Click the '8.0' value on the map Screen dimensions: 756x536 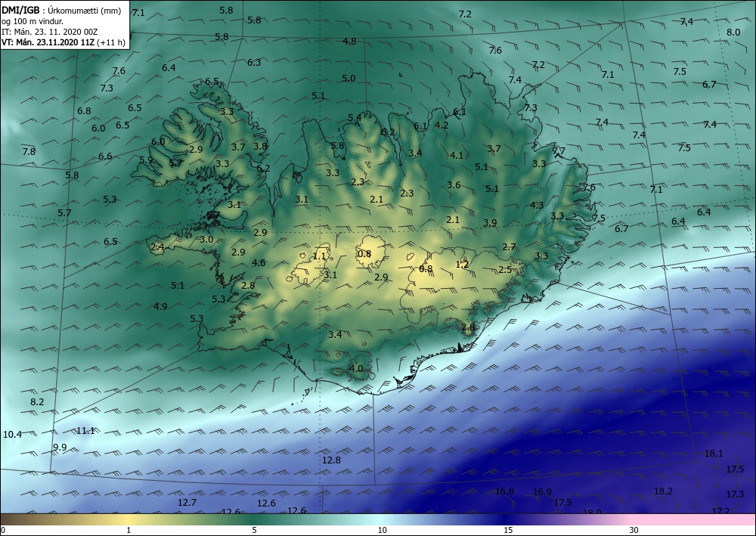(x=733, y=33)
